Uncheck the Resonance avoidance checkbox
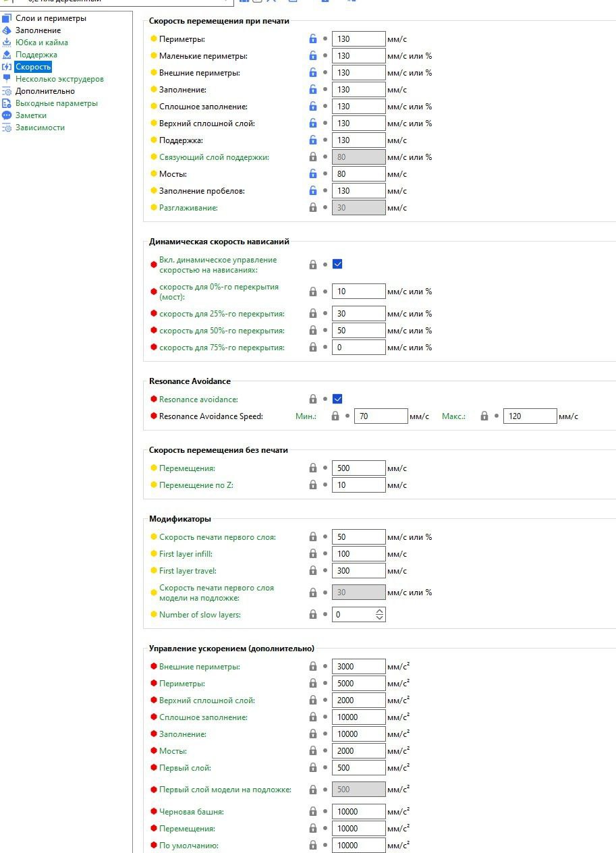Viewport: 616px width, 853px height. point(337,399)
